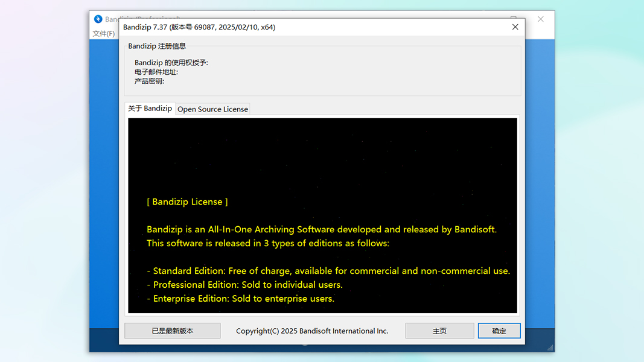Click the resize grip at window corner
Viewport: 644px width, 362px height.
pyautogui.click(x=550, y=348)
